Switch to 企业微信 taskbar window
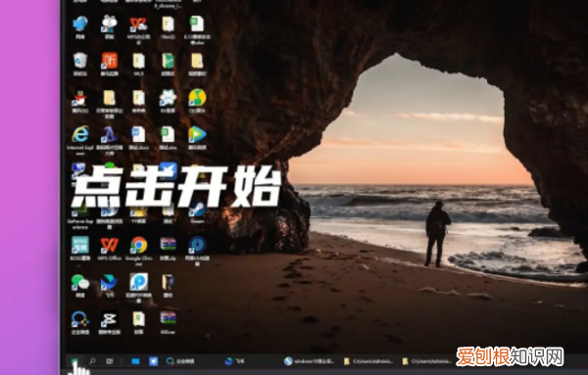 180,361
